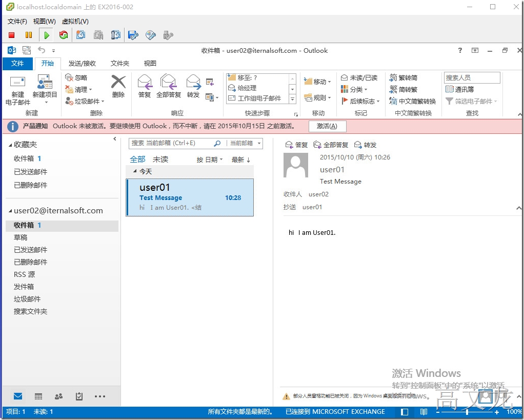This screenshot has height=420, width=524.
Task: Switch to Calendar view in navigation bar
Action: coord(38,396)
